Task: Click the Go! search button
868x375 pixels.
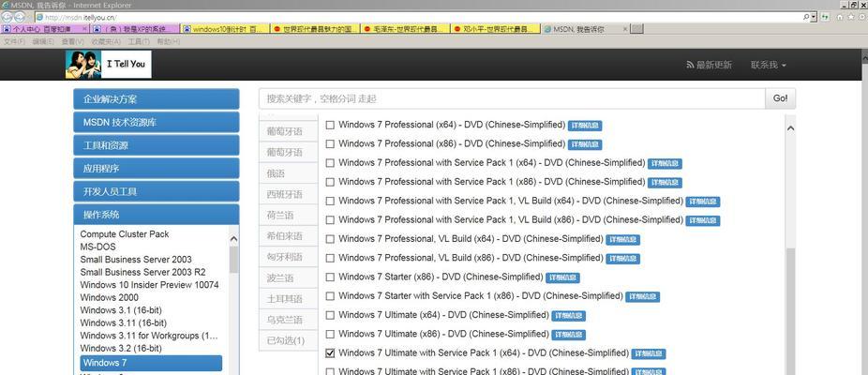Action: (781, 98)
